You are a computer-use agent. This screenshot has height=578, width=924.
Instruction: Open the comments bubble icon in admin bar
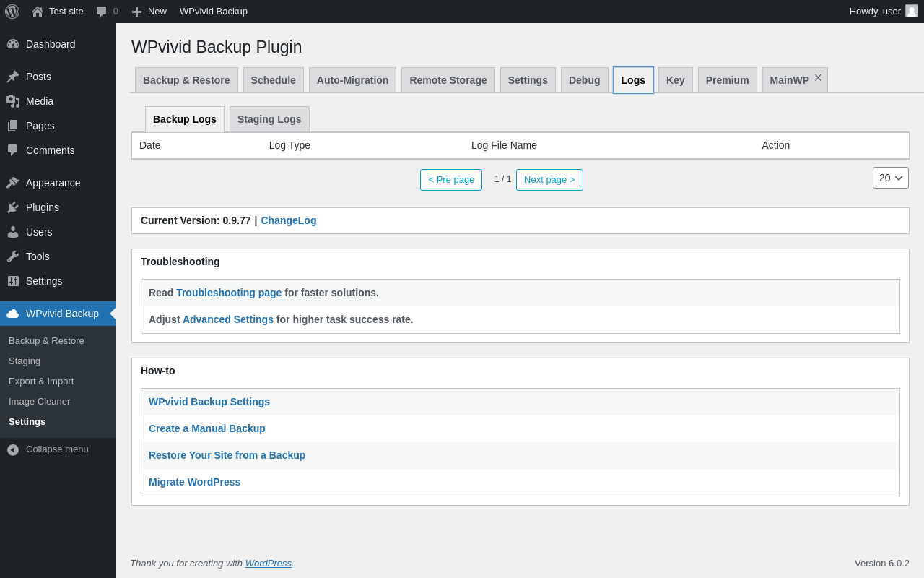pyautogui.click(x=102, y=12)
